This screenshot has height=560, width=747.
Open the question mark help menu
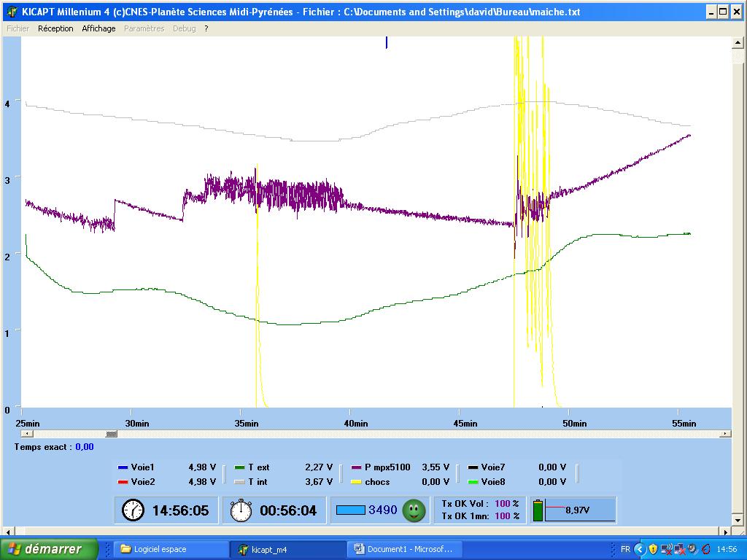point(206,28)
